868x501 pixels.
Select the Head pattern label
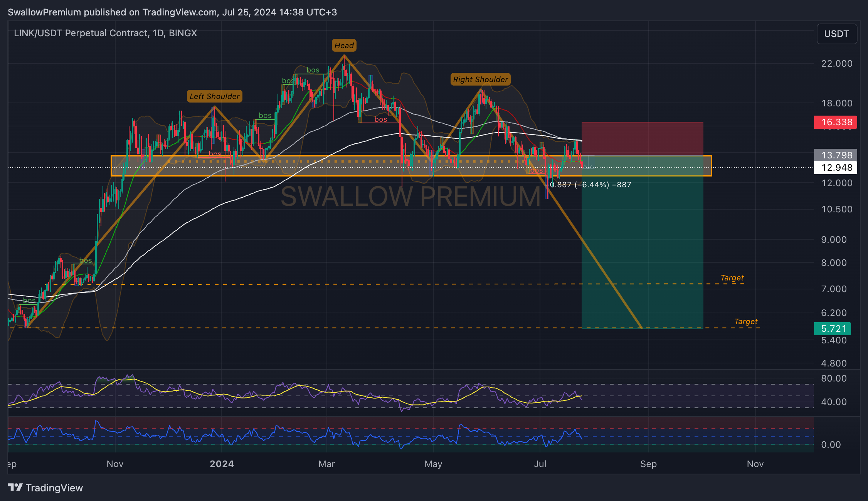(344, 45)
